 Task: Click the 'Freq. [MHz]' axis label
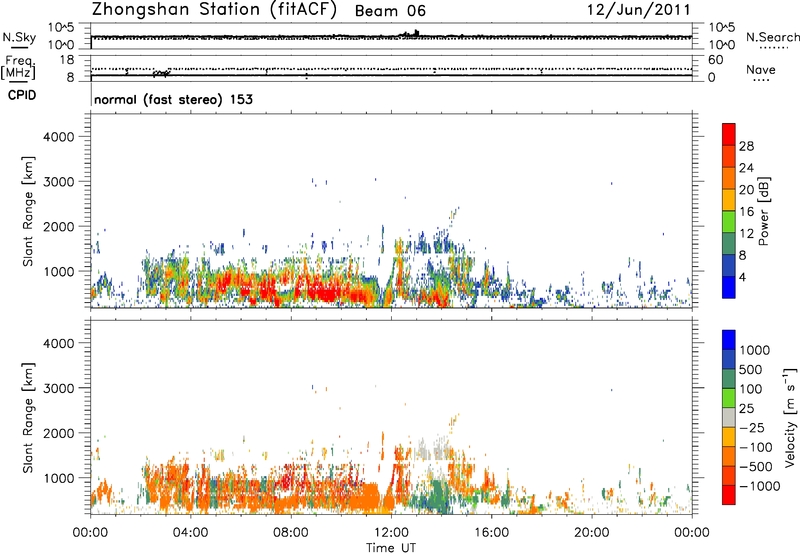pos(19,68)
